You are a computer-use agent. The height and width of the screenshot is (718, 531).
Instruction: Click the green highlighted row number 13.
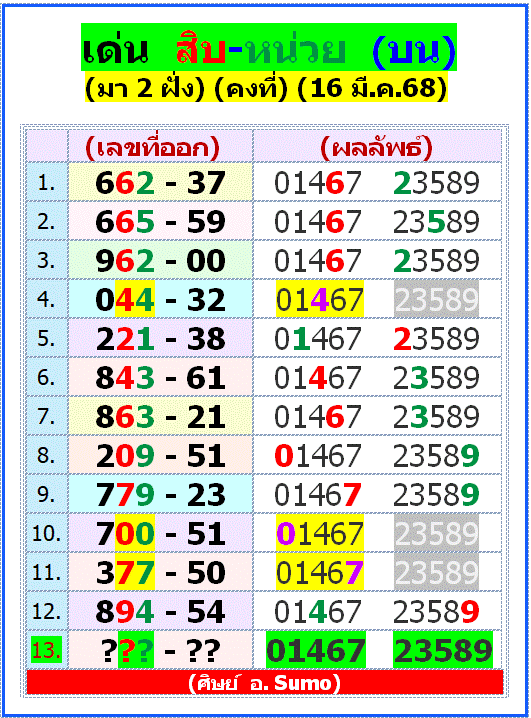pos(46,650)
